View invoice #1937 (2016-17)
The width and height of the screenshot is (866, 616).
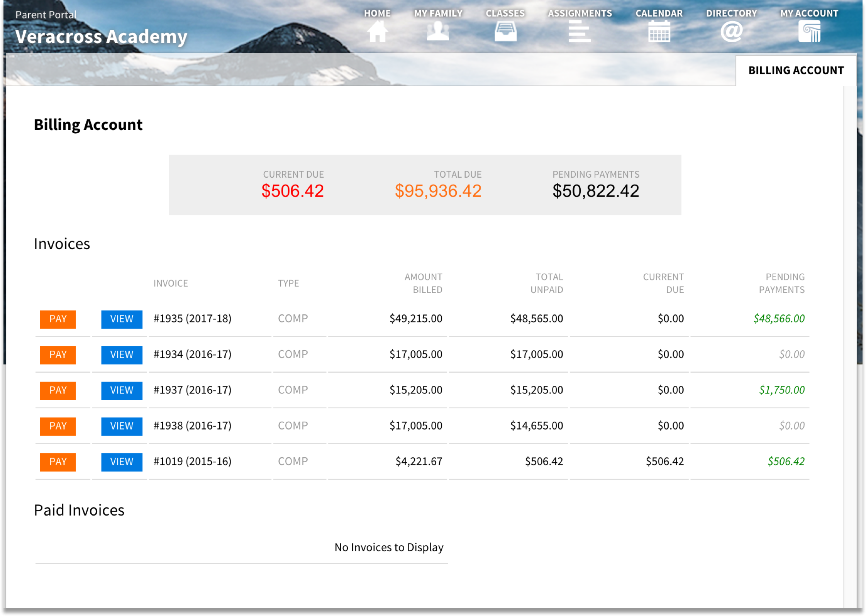coord(122,390)
